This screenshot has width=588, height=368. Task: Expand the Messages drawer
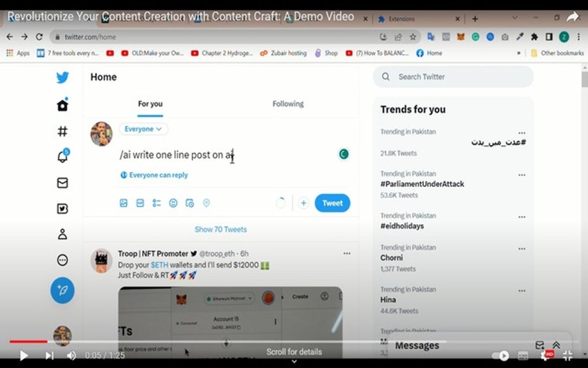556,345
